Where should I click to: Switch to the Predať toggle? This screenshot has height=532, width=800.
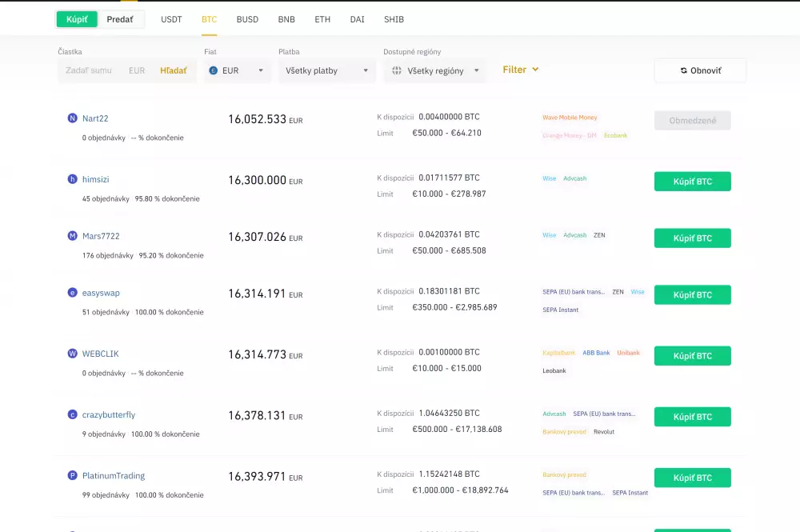tap(121, 18)
